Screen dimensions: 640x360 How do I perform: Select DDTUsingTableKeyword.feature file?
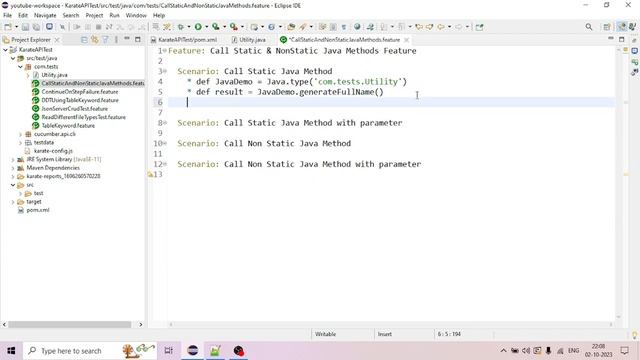[x=80, y=100]
